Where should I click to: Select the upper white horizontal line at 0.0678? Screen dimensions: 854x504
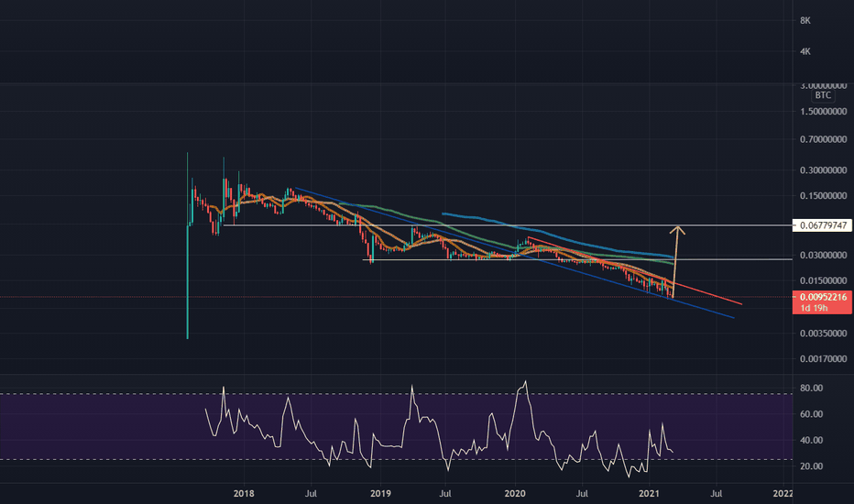click(x=507, y=225)
